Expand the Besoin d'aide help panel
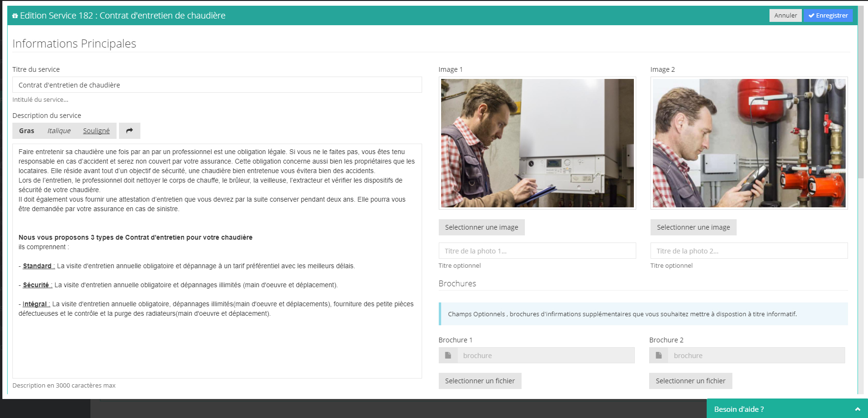The width and height of the screenshot is (868, 418). [787, 409]
